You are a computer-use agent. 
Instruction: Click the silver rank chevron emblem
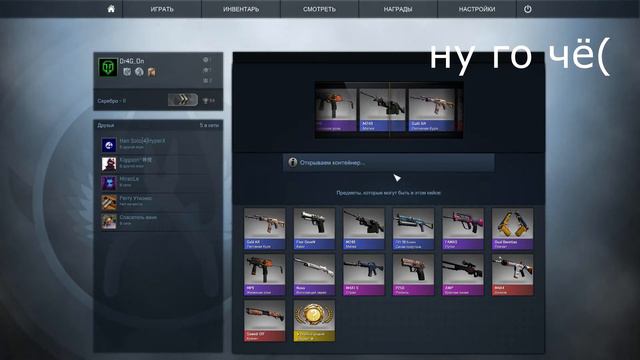coord(183,100)
